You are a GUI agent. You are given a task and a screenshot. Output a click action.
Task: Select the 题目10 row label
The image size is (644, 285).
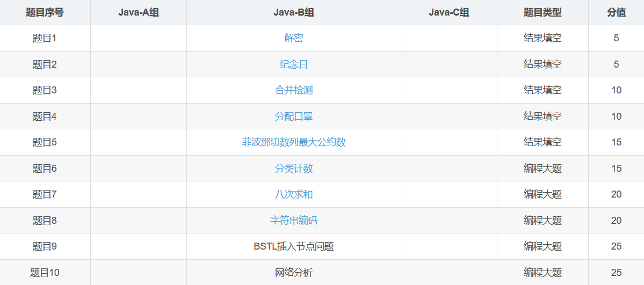pyautogui.click(x=45, y=272)
